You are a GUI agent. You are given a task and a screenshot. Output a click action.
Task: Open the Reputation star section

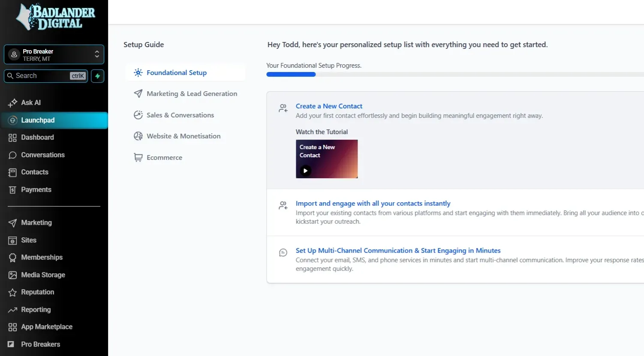tap(37, 292)
